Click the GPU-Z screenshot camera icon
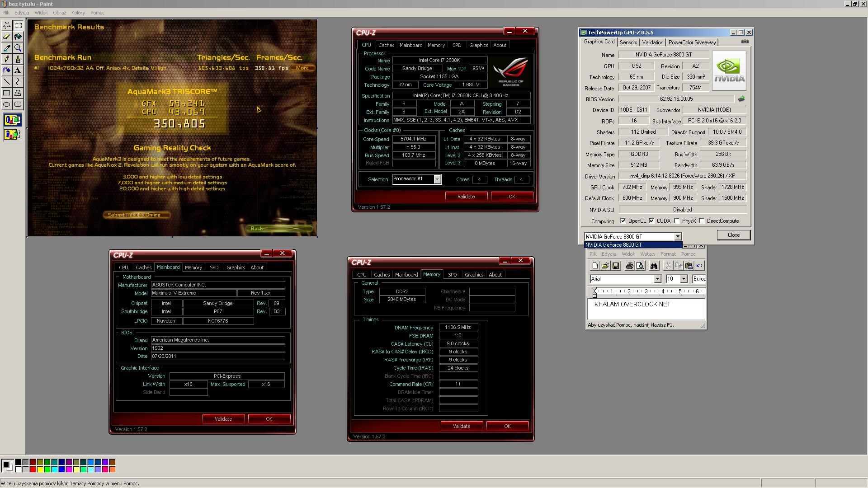This screenshot has width=868, height=488. pos(745,42)
